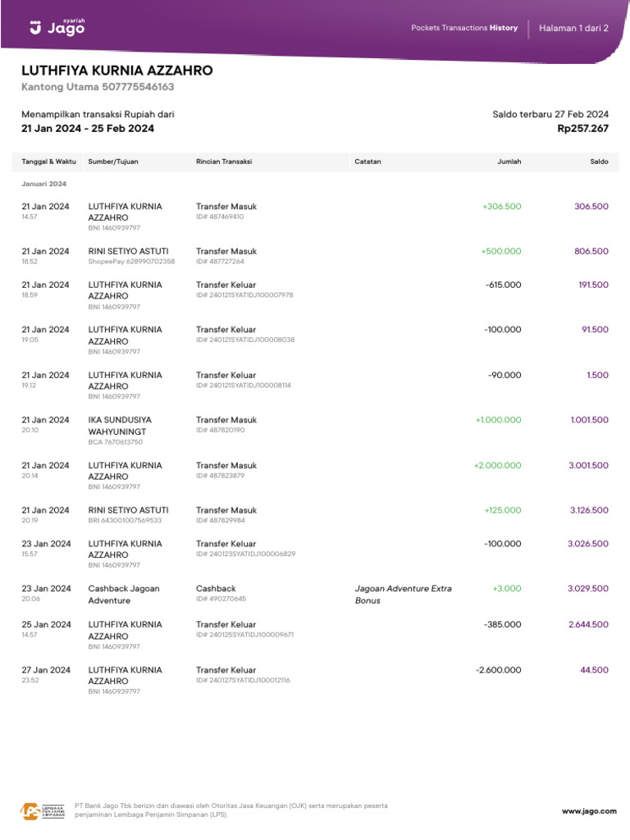The width and height of the screenshot is (630, 840).
Task: Click the Pockets Transactions History title
Action: coord(464,28)
